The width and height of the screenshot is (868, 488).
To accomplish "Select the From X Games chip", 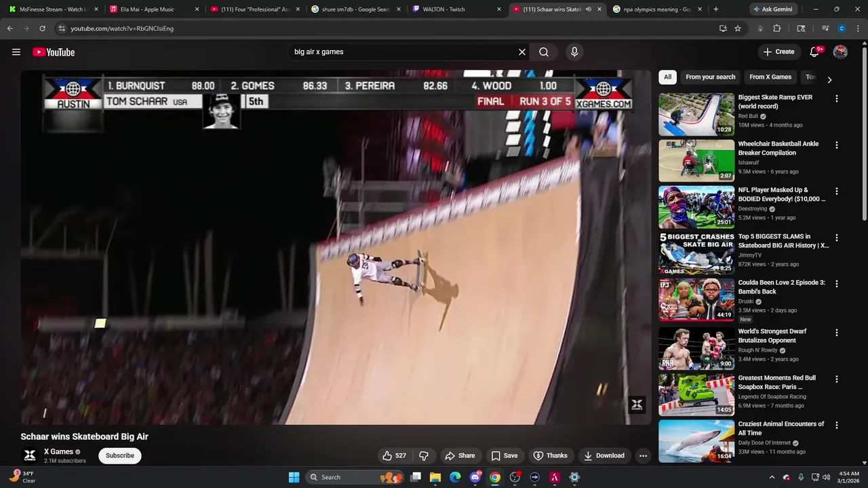I will click(770, 77).
